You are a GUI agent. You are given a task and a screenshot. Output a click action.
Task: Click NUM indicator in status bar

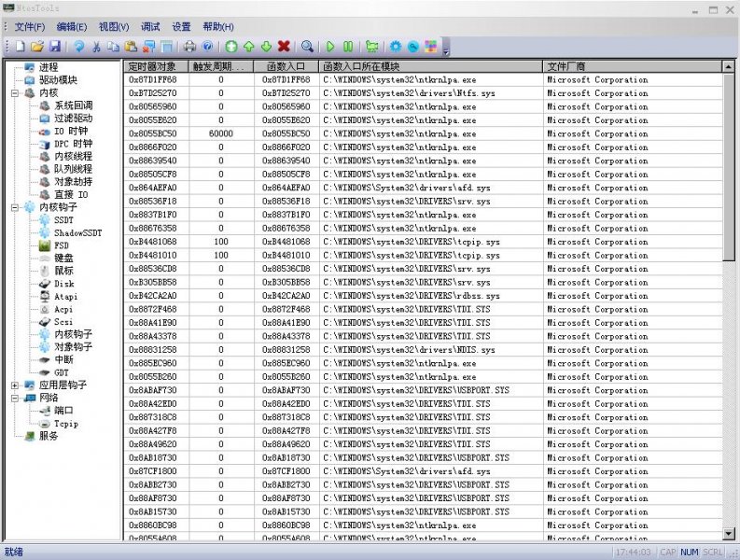(x=690, y=552)
